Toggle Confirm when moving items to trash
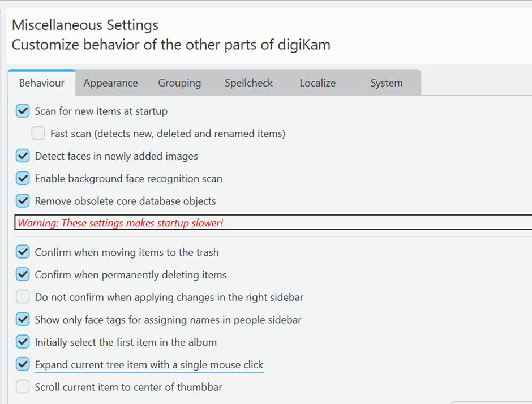This screenshot has height=404, width=532. tap(23, 252)
